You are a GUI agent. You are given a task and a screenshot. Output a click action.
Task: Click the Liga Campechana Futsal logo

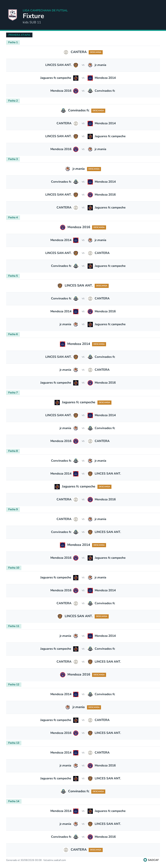pyautogui.click(x=12, y=15)
